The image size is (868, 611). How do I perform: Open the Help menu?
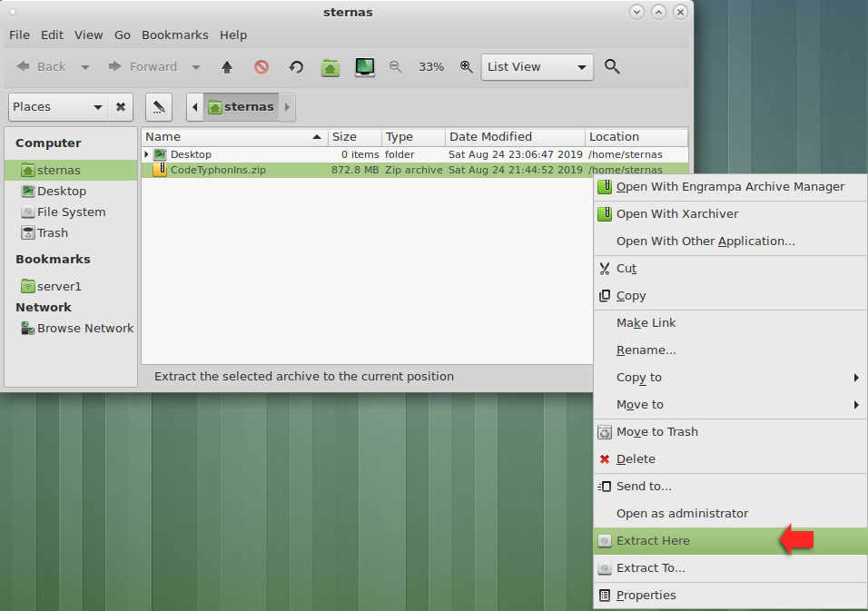point(233,34)
